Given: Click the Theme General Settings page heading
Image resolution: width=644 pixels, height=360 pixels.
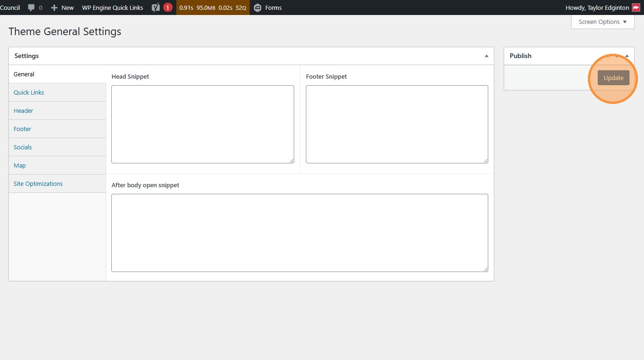Looking at the screenshot, I should [x=65, y=31].
